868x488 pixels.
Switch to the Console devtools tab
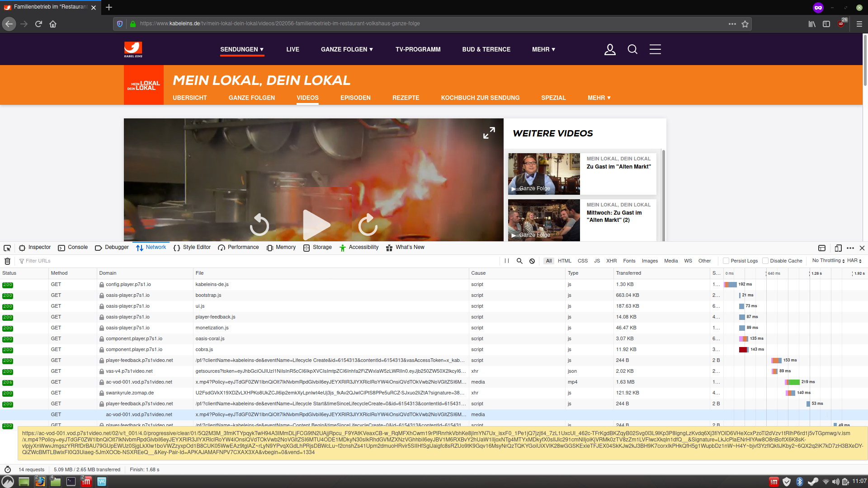pos(73,247)
